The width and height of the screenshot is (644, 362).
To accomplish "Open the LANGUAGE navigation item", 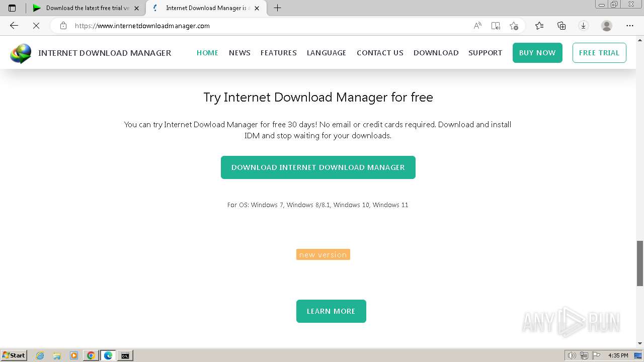I will pyautogui.click(x=327, y=53).
